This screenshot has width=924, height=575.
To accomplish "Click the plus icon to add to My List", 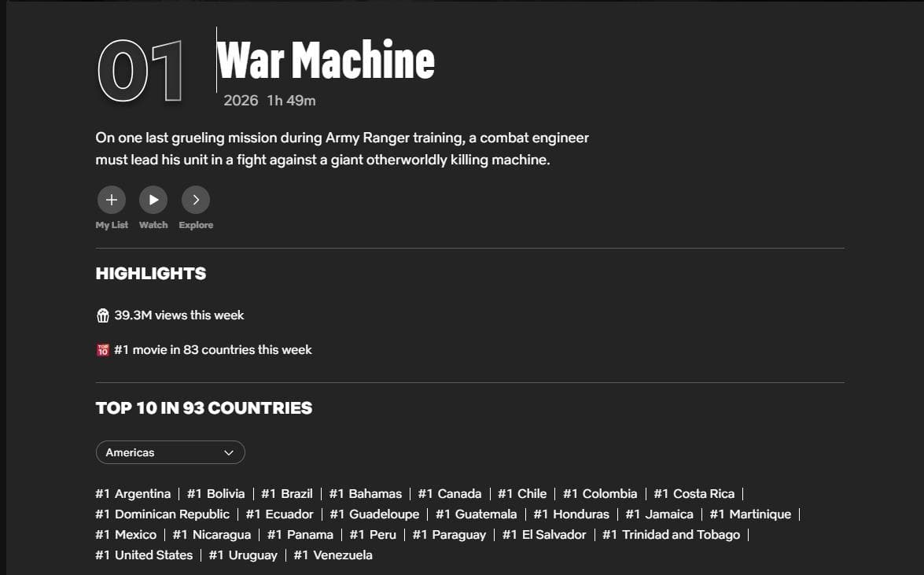I will click(112, 200).
